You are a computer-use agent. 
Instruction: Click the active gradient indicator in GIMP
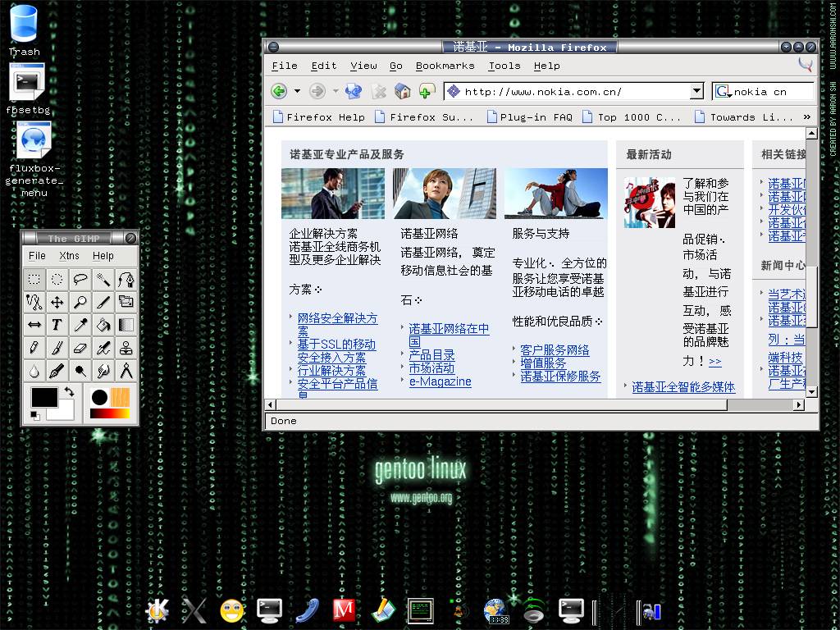[x=109, y=413]
